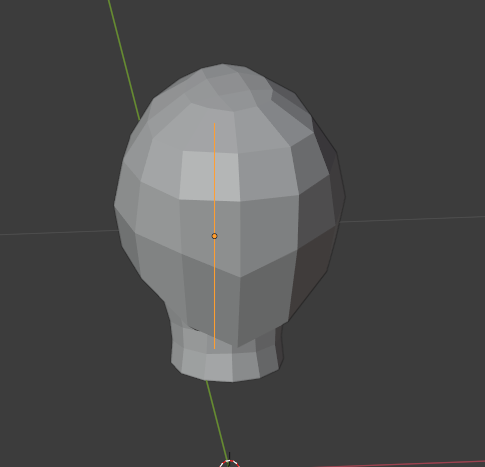
Task: Click the orange origin dot on the head
Action: (214, 236)
